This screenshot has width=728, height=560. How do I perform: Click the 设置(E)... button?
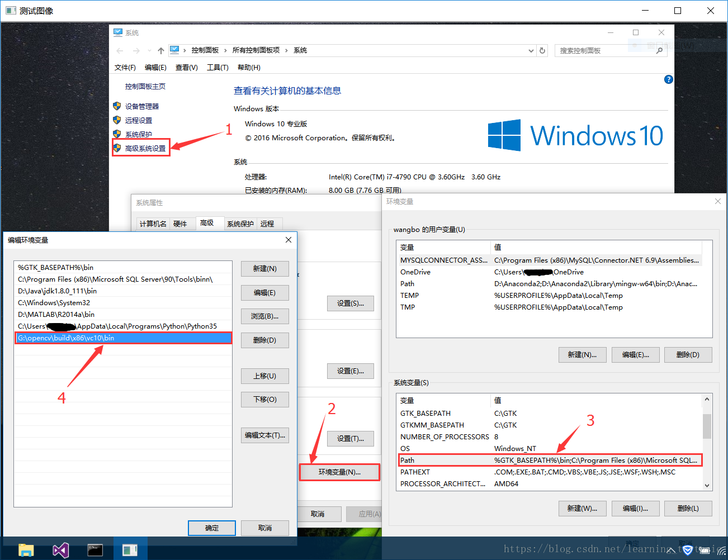click(x=351, y=371)
